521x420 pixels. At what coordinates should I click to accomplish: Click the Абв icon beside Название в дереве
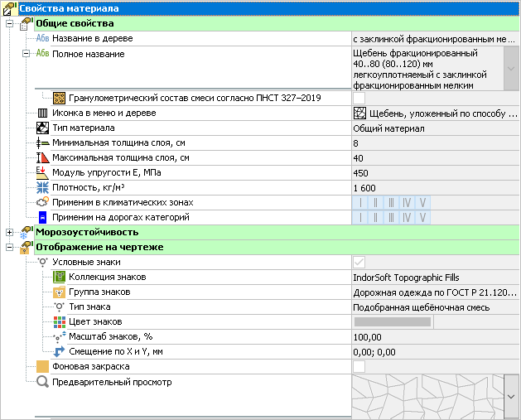click(42, 39)
